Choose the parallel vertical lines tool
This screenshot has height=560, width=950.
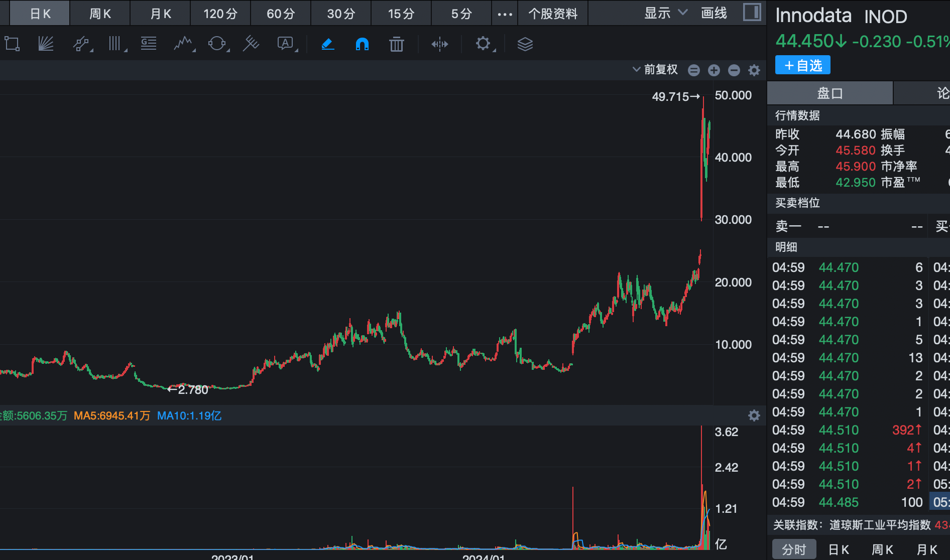coord(115,44)
